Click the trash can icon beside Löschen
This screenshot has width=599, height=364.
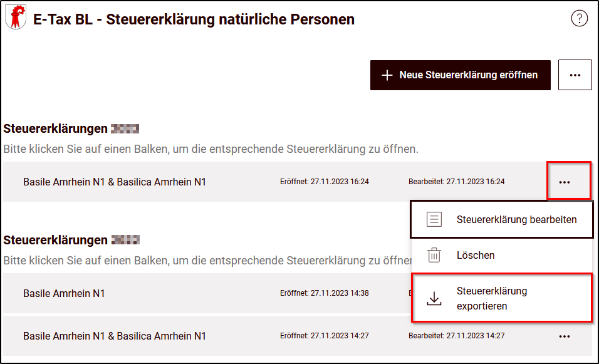click(x=434, y=255)
